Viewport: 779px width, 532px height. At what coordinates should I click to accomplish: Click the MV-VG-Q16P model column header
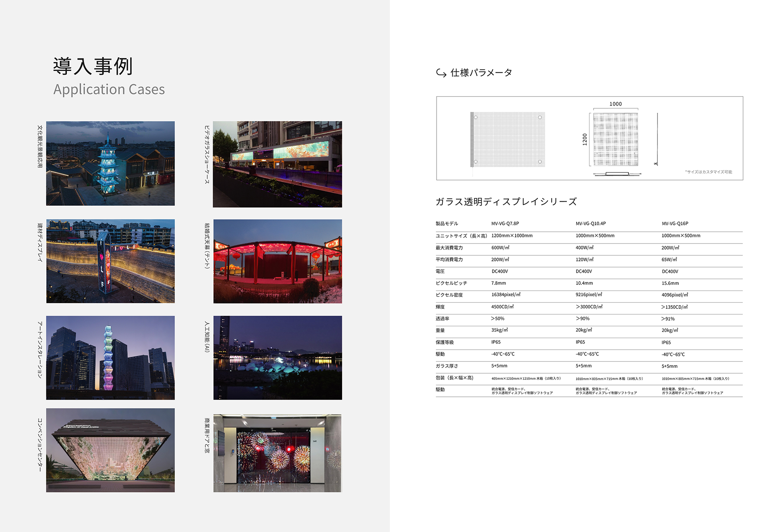[x=675, y=224]
